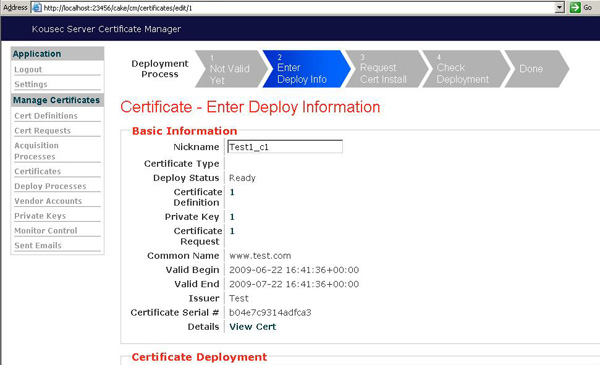Open Acquisition Processes menu item
The image size is (600, 365).
point(36,151)
